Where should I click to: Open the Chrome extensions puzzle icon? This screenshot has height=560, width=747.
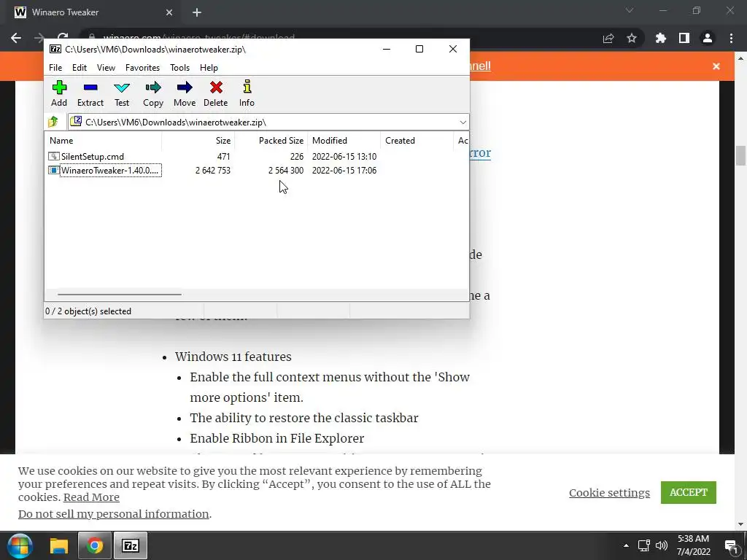tap(661, 38)
